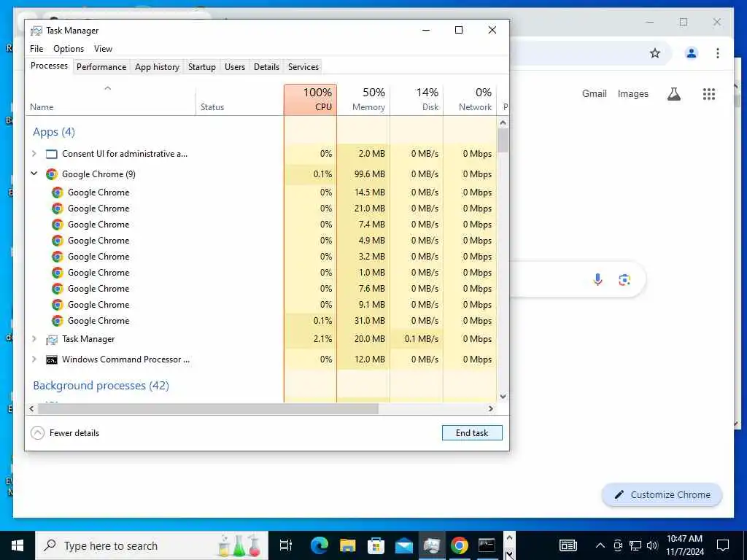This screenshot has height=560, width=747.
Task: Open the network icon in system tray
Action: [635, 545]
